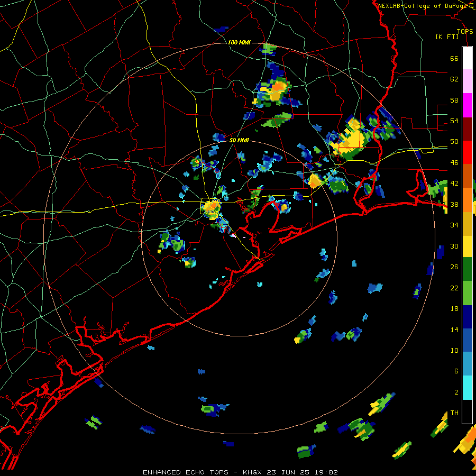The width and height of the screenshot is (476, 476).
Task: Pick the gold 34 kft legend swatch
Action: [x=467, y=224]
